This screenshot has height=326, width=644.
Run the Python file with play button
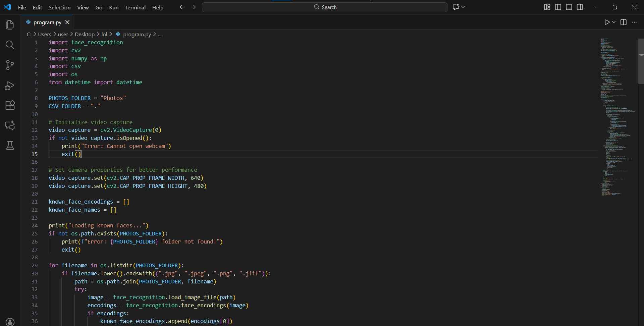tap(607, 22)
